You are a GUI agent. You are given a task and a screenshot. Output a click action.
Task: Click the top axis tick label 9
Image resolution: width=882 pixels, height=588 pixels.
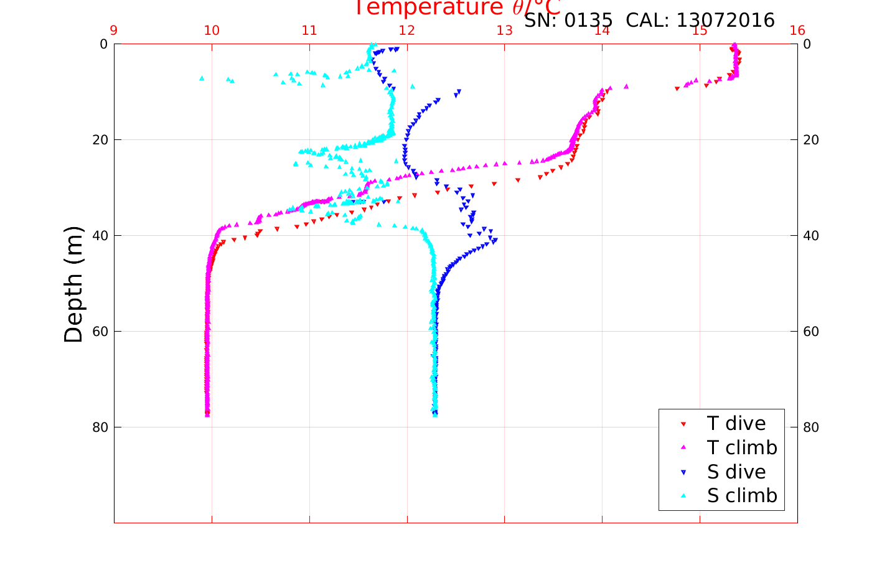click(114, 31)
